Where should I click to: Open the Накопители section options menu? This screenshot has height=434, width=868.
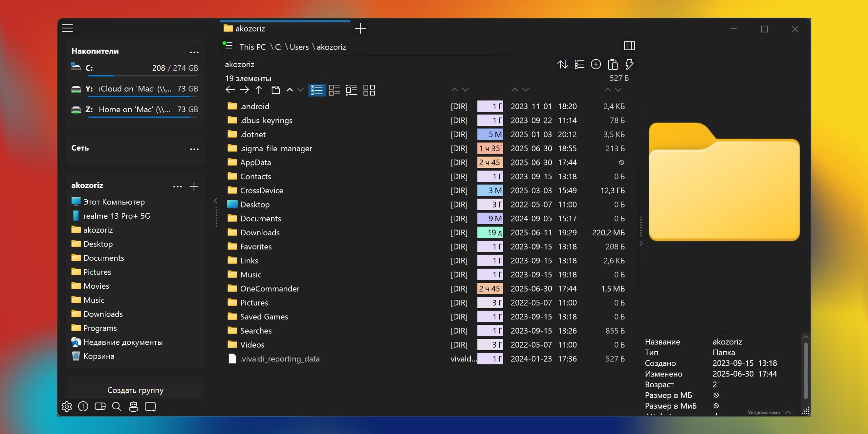click(194, 52)
